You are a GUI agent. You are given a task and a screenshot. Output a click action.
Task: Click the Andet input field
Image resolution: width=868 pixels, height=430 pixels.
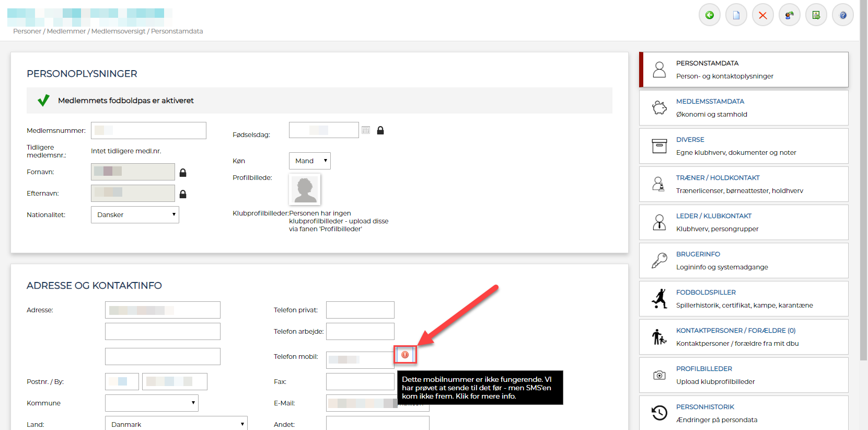(377, 423)
